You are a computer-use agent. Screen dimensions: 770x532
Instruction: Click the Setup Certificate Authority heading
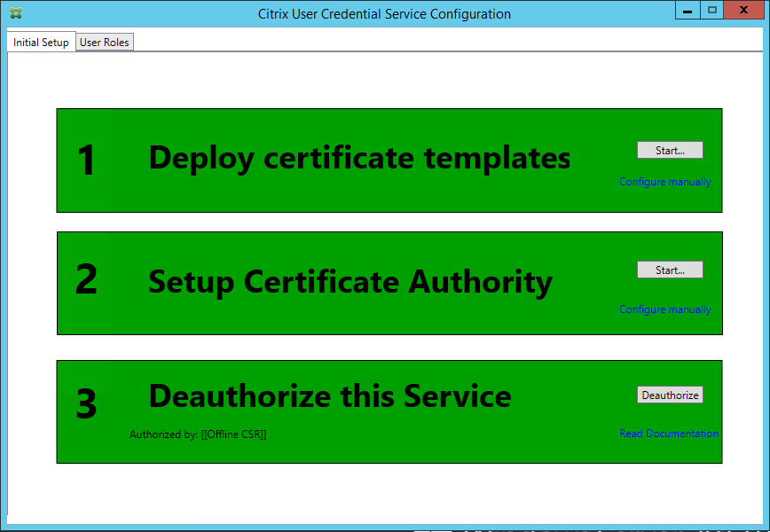[x=350, y=281]
